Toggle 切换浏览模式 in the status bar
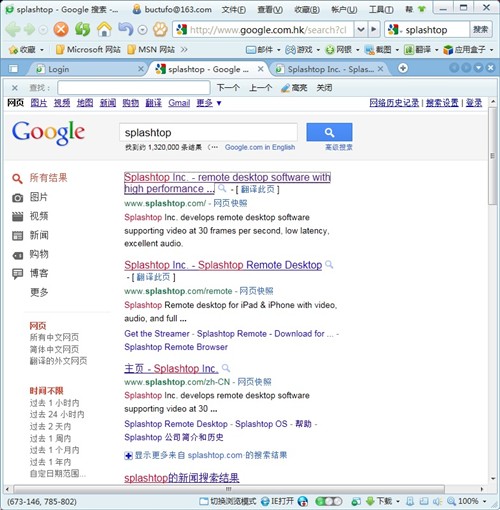The image size is (500, 510). click(228, 501)
